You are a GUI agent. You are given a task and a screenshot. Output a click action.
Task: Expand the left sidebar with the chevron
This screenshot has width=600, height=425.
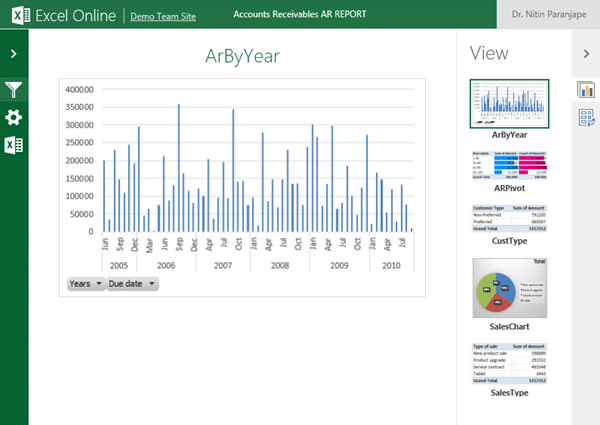pyautogui.click(x=14, y=54)
